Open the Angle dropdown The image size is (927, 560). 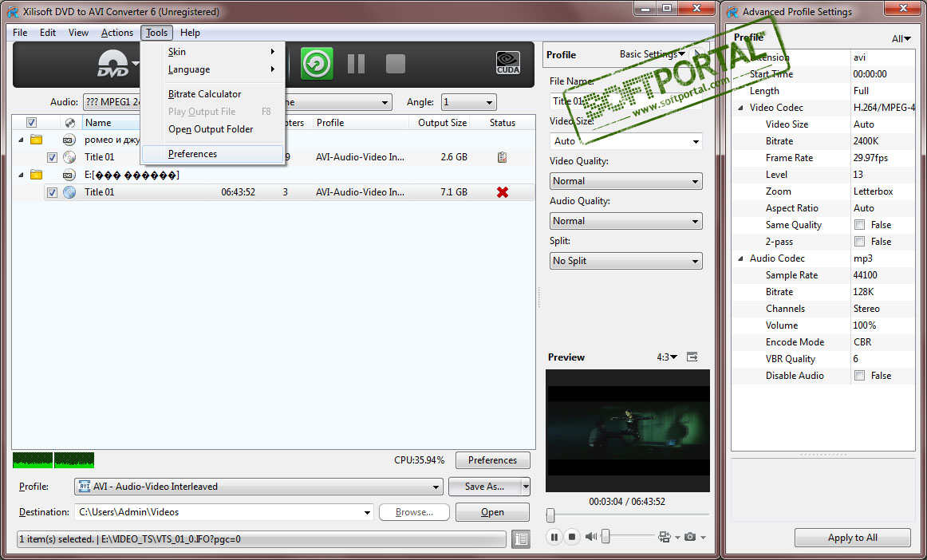point(469,102)
